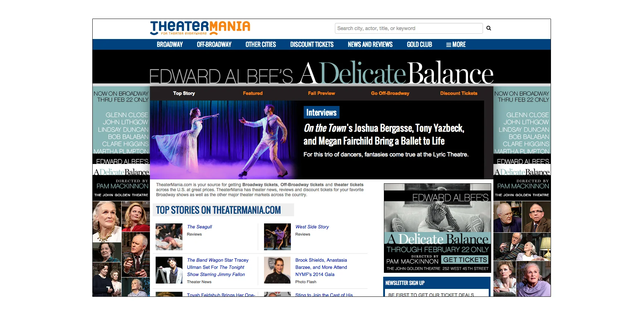Click the search input field

(x=408, y=28)
